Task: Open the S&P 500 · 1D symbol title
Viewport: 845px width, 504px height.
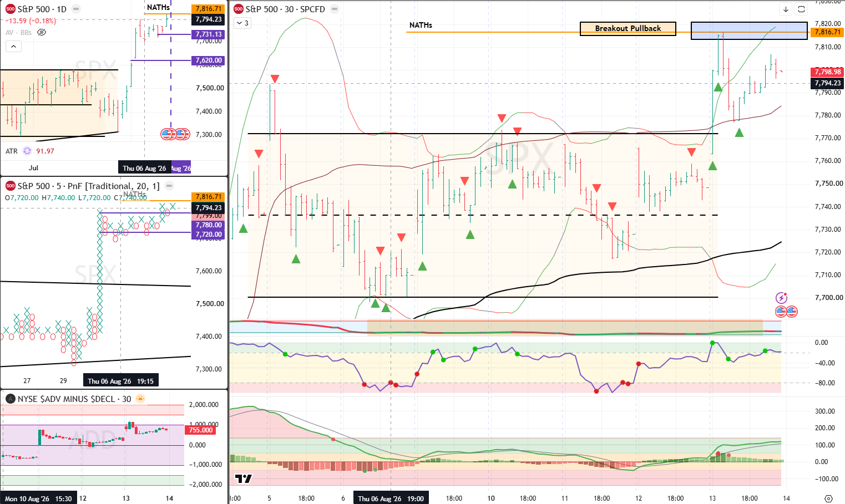Action: click(x=42, y=9)
